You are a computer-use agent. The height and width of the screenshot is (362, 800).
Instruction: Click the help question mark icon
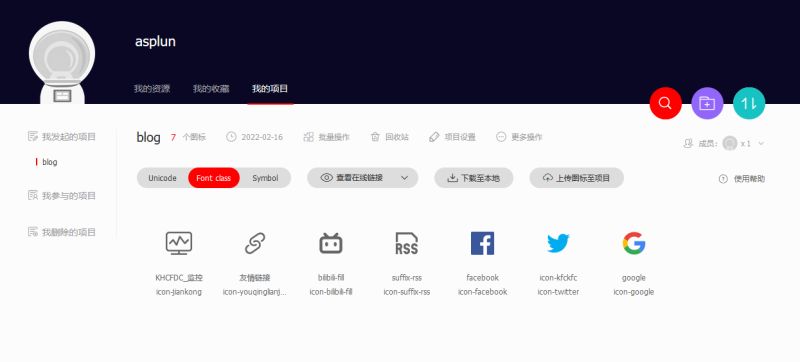coord(723,179)
